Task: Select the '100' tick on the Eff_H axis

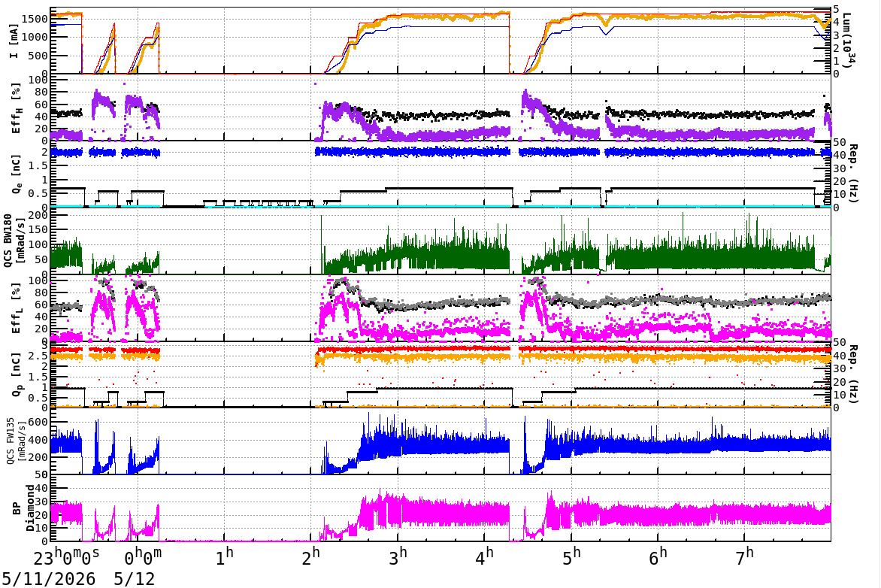Action: 38,80
